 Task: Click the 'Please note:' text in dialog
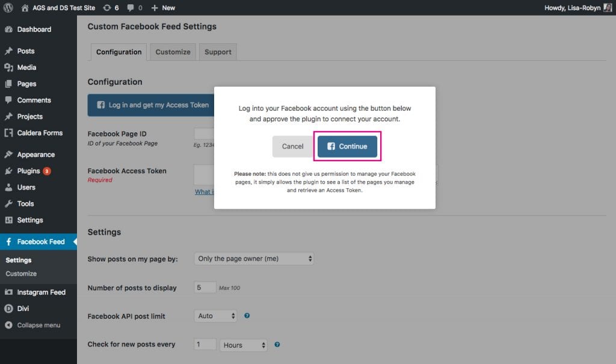coord(250,174)
